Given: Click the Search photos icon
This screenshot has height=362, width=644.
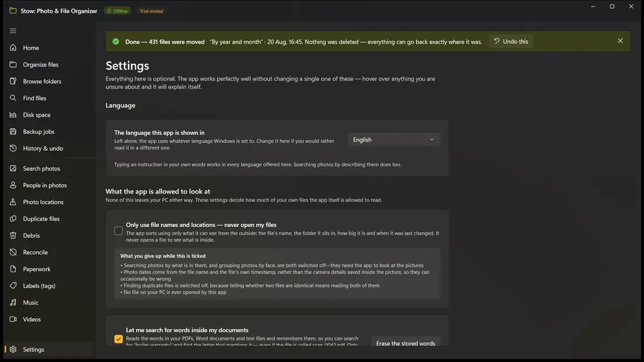Looking at the screenshot, I should [x=13, y=168].
